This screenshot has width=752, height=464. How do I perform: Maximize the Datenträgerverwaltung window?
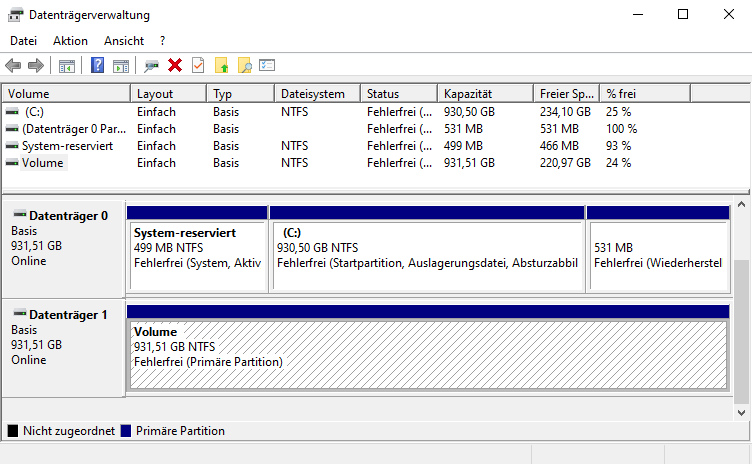pos(683,14)
